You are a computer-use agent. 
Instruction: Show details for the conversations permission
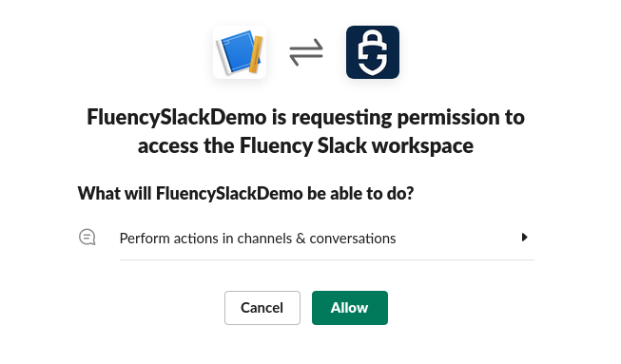(x=524, y=238)
